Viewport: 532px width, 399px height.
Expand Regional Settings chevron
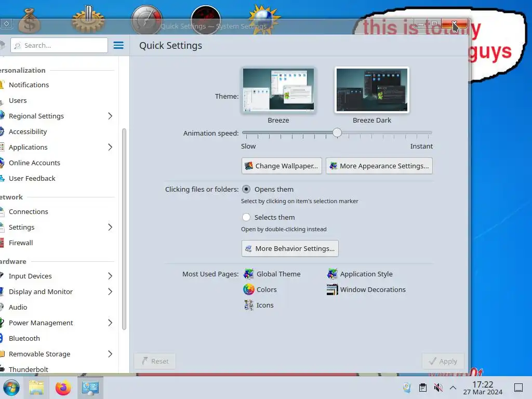110,116
